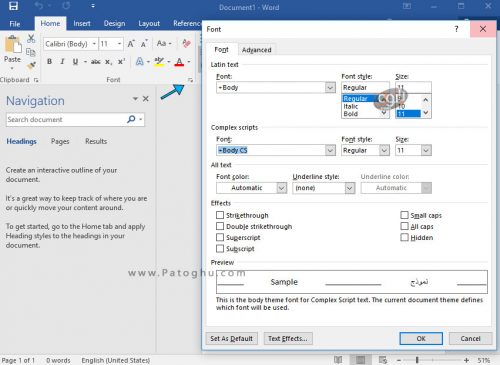Enable the Subscript checkbox in dialog
This screenshot has width=500, height=365.
(x=220, y=248)
